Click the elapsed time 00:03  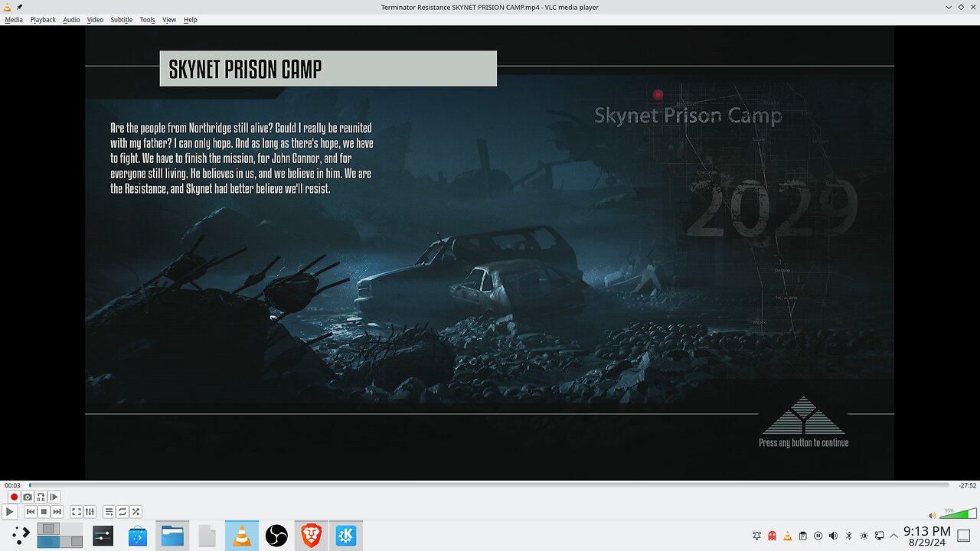[12, 485]
